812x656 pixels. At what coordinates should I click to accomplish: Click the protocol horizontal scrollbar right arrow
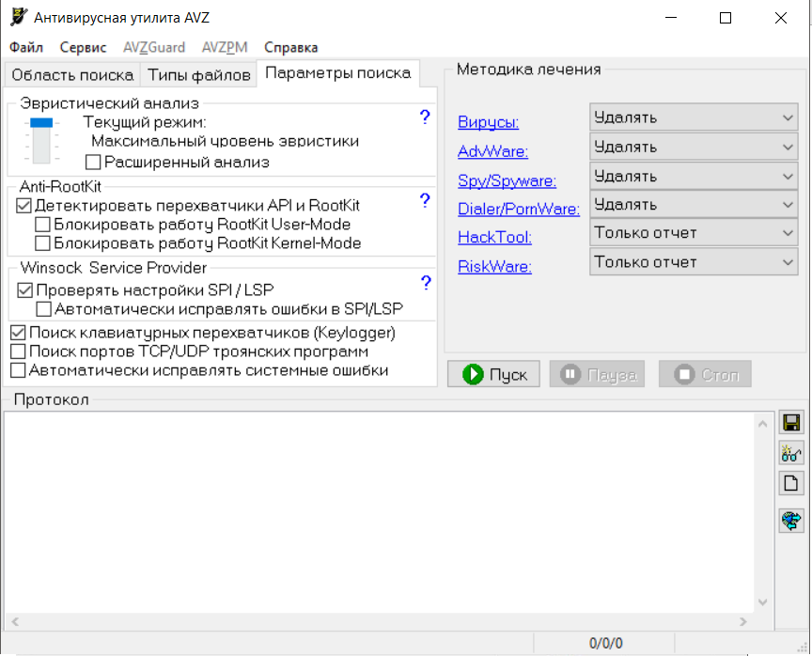pyautogui.click(x=743, y=622)
